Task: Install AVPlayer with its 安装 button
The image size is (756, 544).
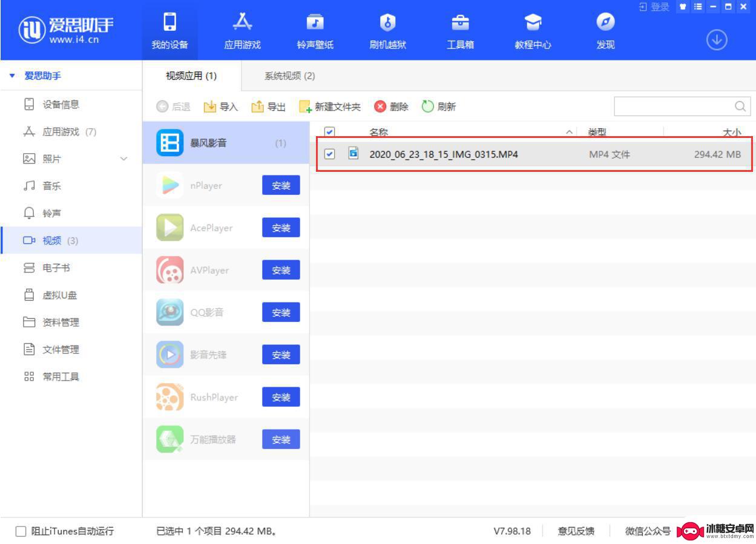Action: click(281, 270)
